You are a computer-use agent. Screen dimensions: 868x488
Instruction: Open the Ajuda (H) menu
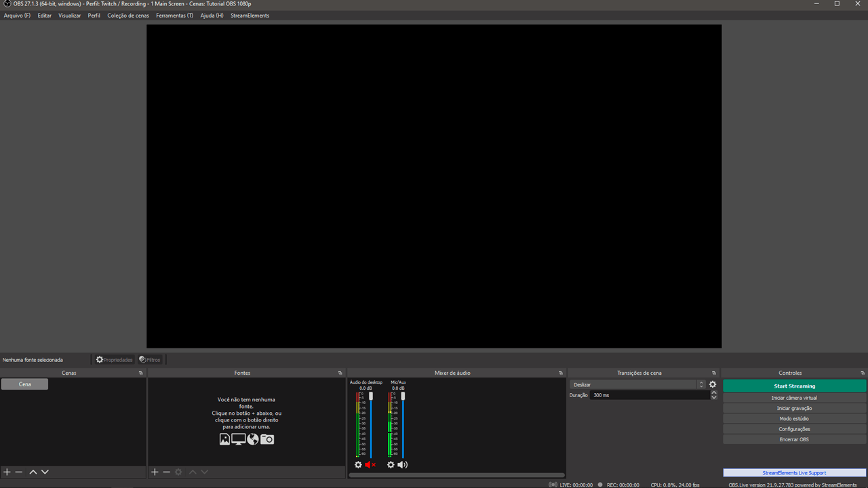tap(212, 16)
